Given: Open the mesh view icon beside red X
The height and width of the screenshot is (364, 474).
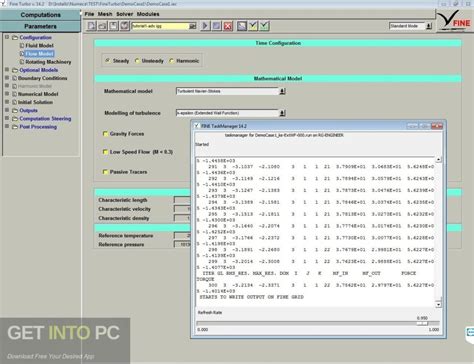Looking at the screenshot, I should 242,26.
